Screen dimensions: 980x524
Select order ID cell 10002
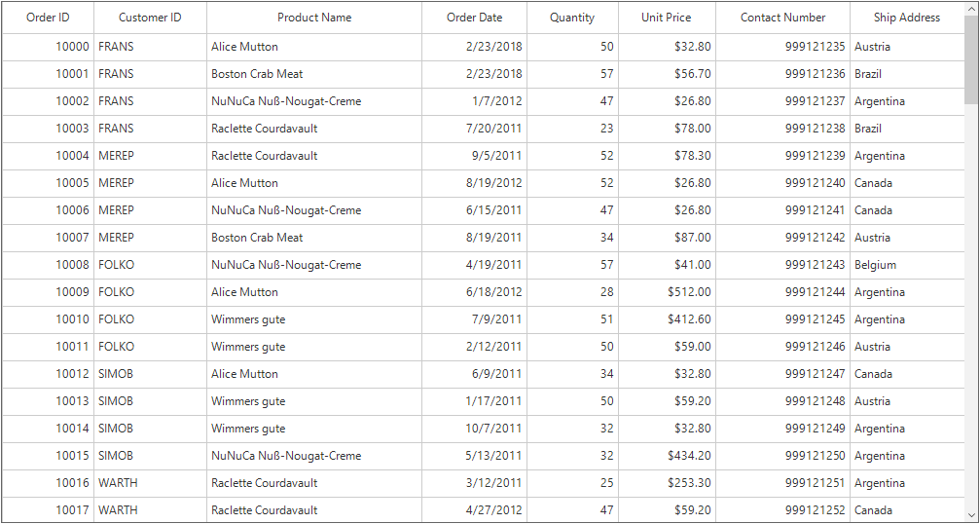tap(48, 101)
